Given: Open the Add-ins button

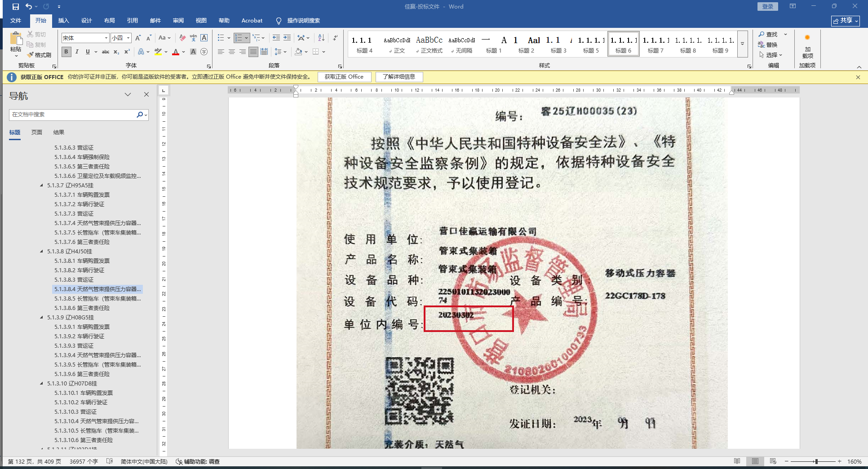Looking at the screenshot, I should (x=807, y=47).
